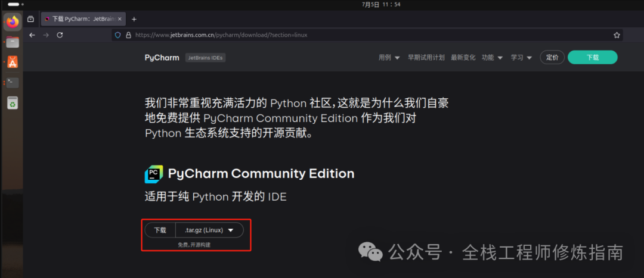The height and width of the screenshot is (278, 644).
Task: Close the PyCharm download tab
Action: (x=119, y=19)
